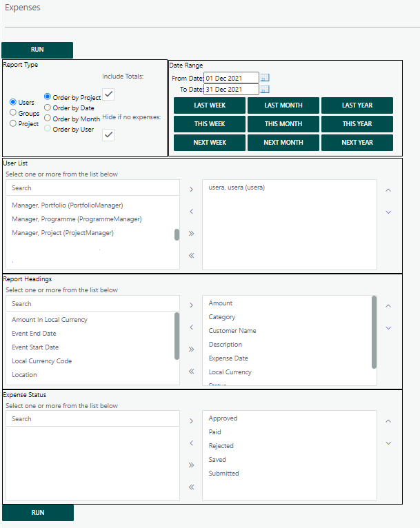This screenshot has width=420, height=528.
Task: Set date range to THIS MONTH
Action: click(283, 124)
